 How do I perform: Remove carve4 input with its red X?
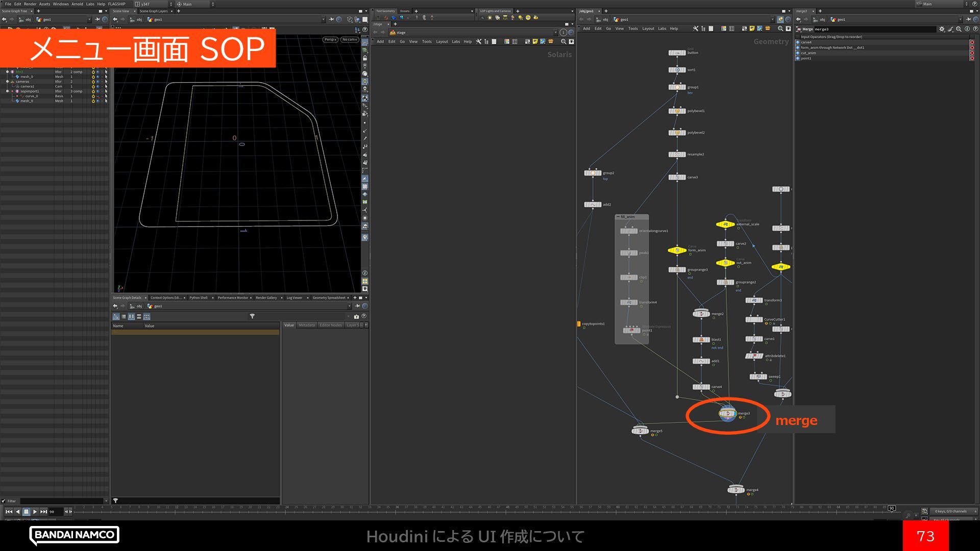(971, 42)
